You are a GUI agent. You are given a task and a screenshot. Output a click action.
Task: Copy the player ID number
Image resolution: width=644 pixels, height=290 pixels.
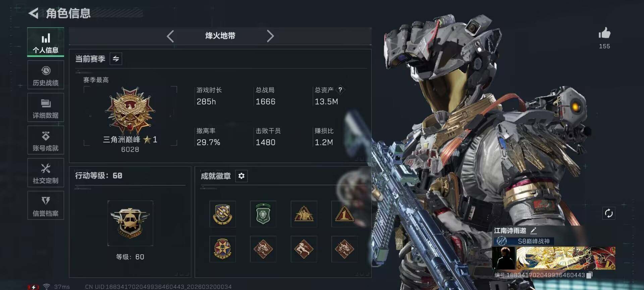tap(589, 275)
